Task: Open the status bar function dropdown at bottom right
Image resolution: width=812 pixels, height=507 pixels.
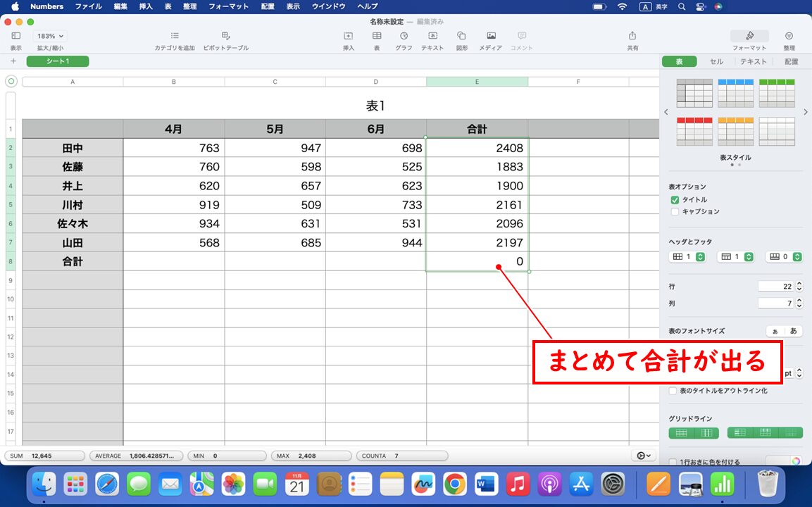Action: [x=642, y=456]
